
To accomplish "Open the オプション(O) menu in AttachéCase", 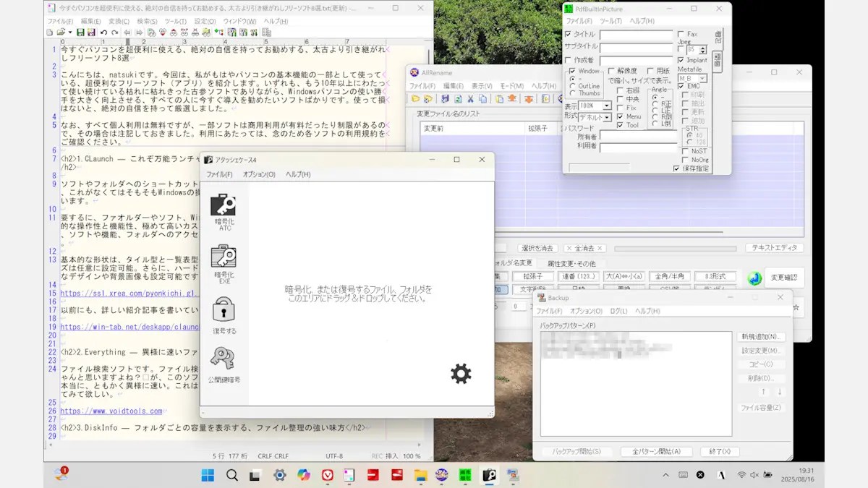I will [259, 174].
